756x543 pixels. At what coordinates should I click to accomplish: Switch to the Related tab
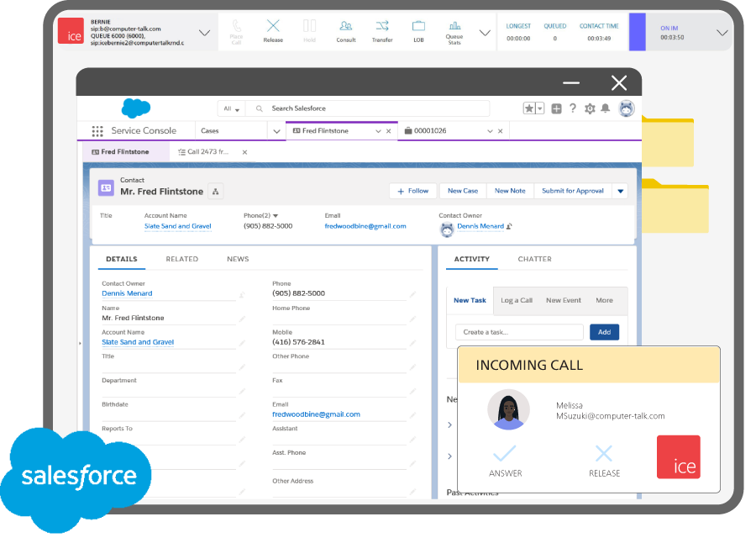[181, 259]
